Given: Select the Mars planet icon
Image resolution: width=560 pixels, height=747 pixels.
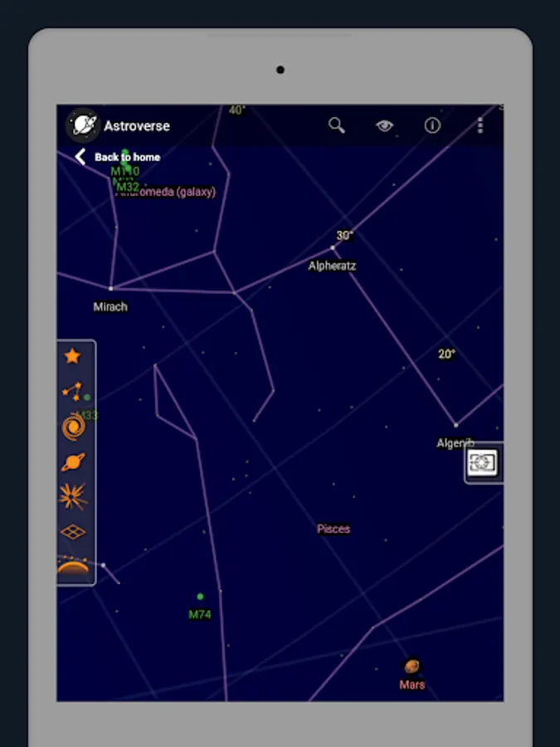Looking at the screenshot, I should (x=411, y=666).
